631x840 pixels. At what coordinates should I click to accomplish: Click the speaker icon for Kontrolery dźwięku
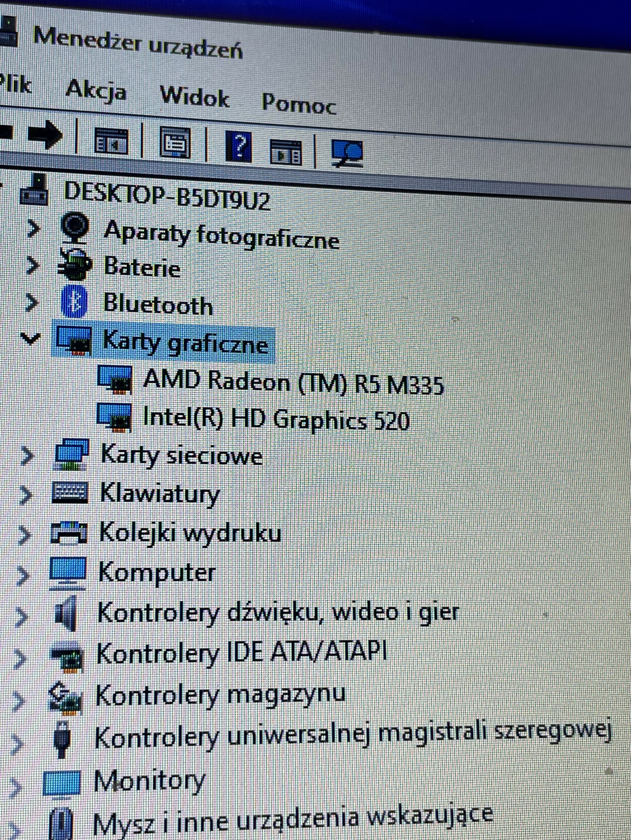click(66, 613)
